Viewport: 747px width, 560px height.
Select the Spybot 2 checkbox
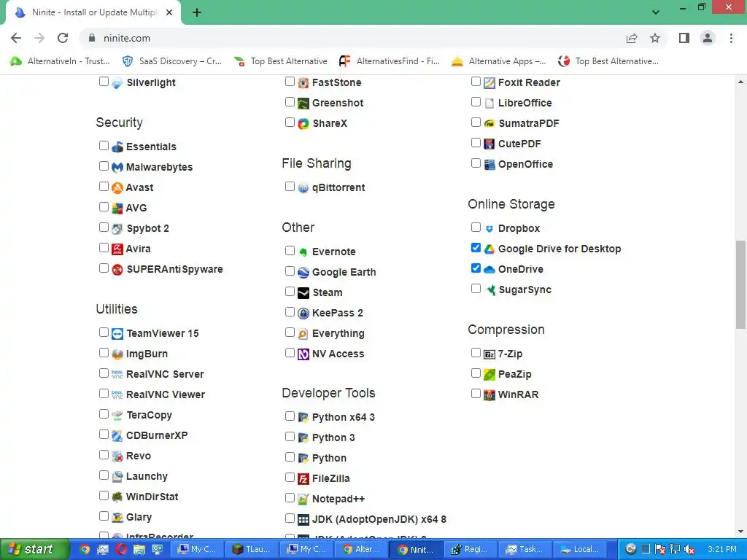(x=104, y=227)
